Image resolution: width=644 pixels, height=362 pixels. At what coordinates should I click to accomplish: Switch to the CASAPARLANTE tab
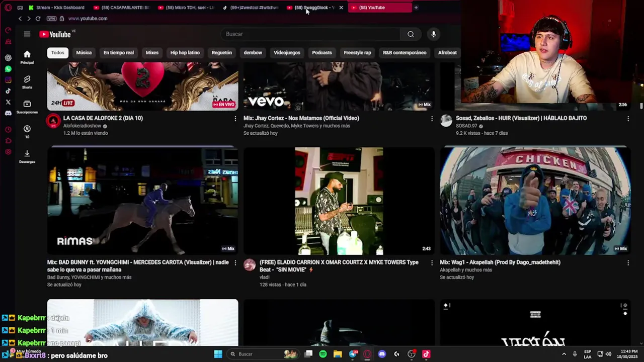coord(121,8)
